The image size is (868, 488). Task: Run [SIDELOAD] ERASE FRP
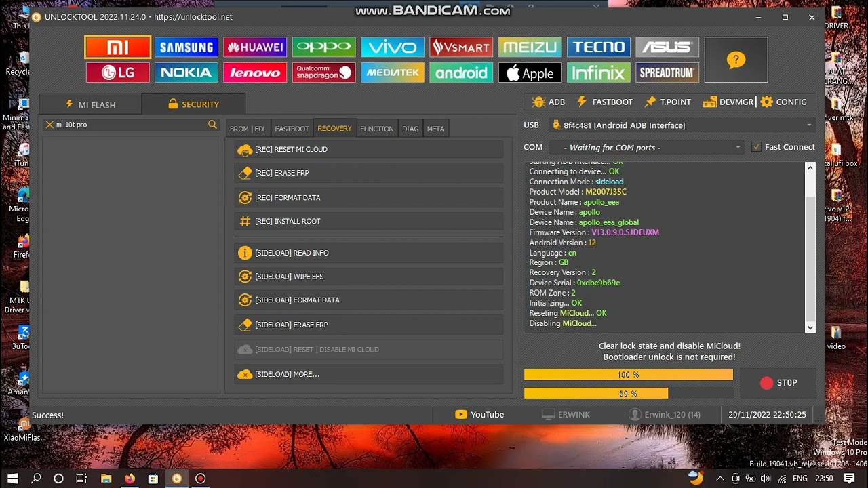[x=369, y=325]
